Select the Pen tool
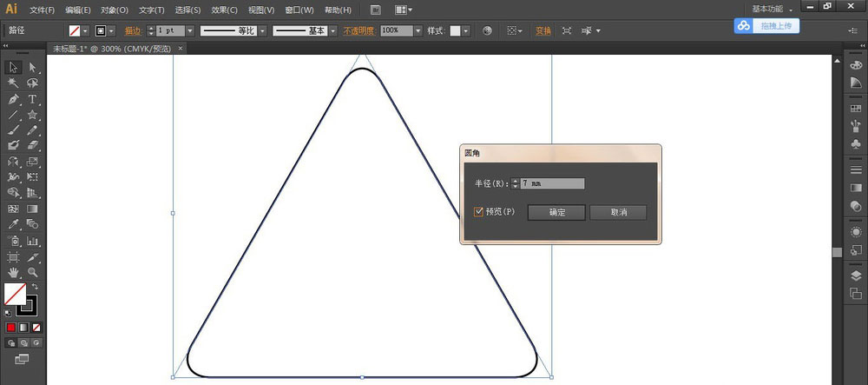 [x=13, y=99]
